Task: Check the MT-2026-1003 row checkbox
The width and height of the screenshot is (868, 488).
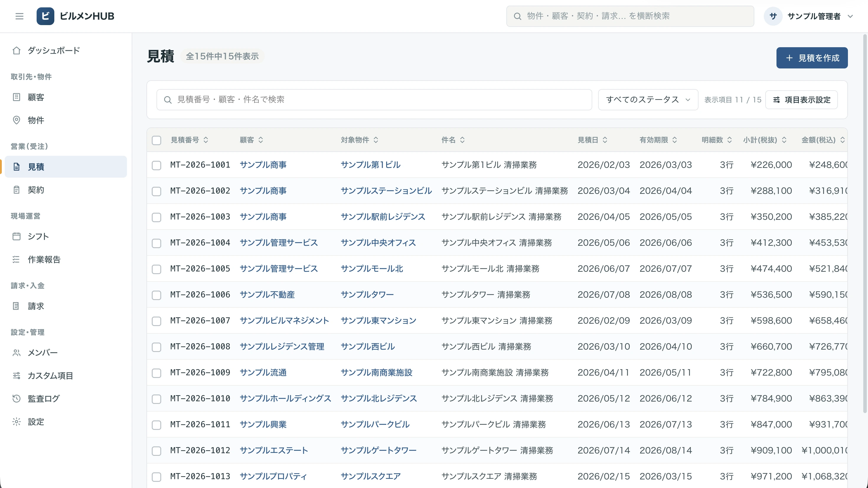Action: 156,217
